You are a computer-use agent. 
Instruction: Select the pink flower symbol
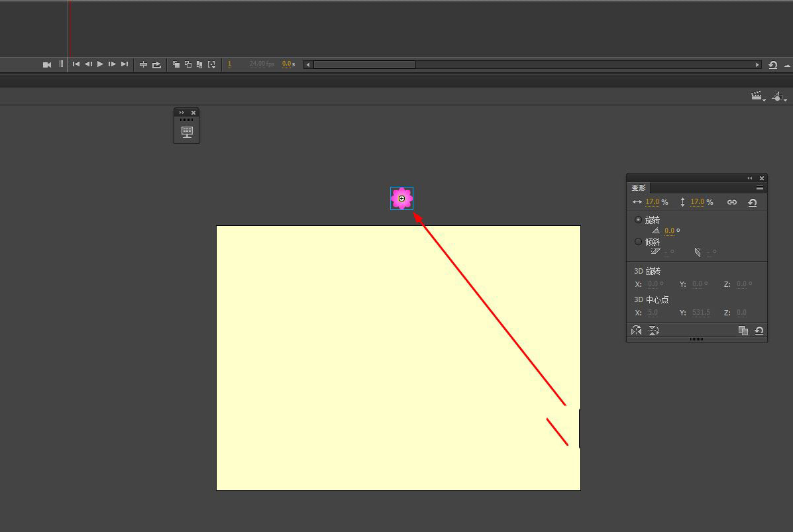click(x=401, y=198)
